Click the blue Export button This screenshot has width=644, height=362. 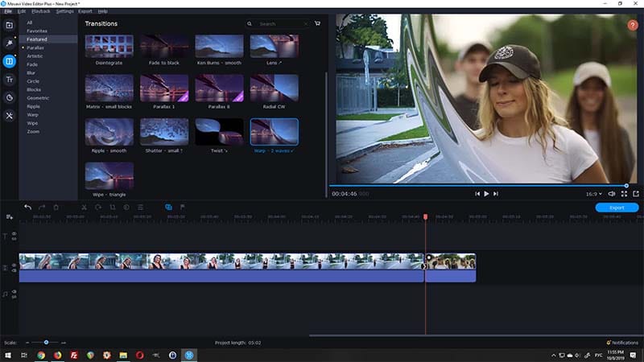(x=617, y=208)
